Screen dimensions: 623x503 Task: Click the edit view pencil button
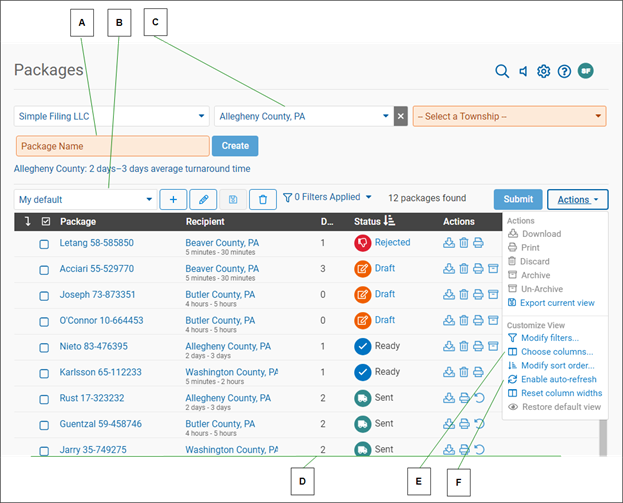coord(203,199)
